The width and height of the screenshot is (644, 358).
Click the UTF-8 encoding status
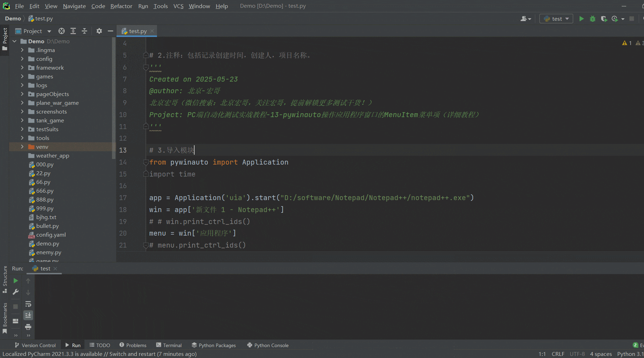pyautogui.click(x=577, y=354)
